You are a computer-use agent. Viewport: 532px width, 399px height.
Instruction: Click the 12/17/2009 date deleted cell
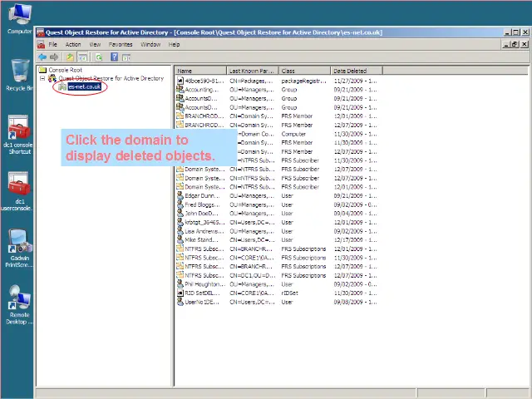pyautogui.click(x=355, y=240)
